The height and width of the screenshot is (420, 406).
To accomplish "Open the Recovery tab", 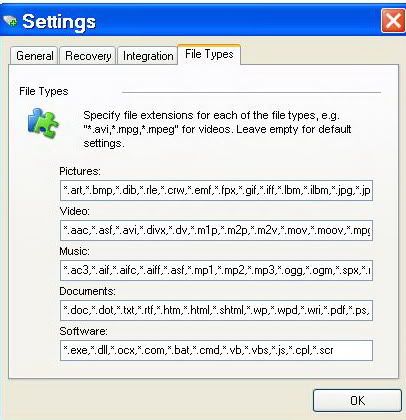I will [x=88, y=56].
